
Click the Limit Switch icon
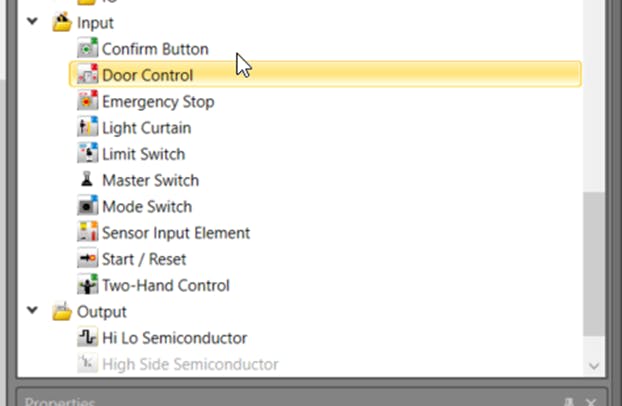tap(87, 154)
